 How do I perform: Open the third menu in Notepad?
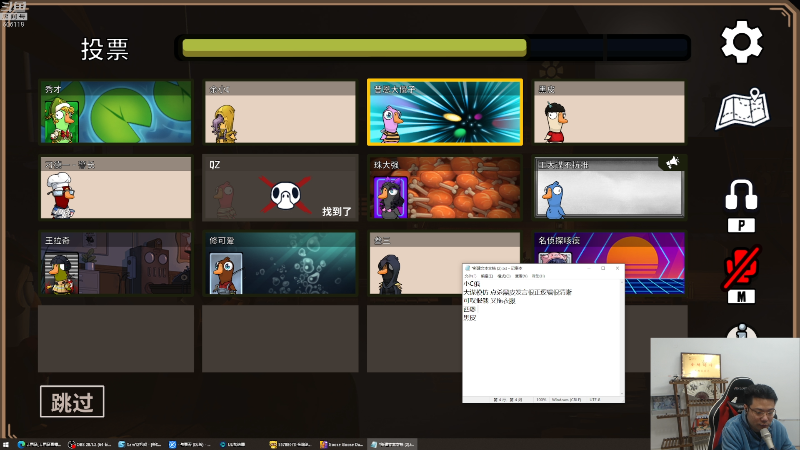click(504, 276)
